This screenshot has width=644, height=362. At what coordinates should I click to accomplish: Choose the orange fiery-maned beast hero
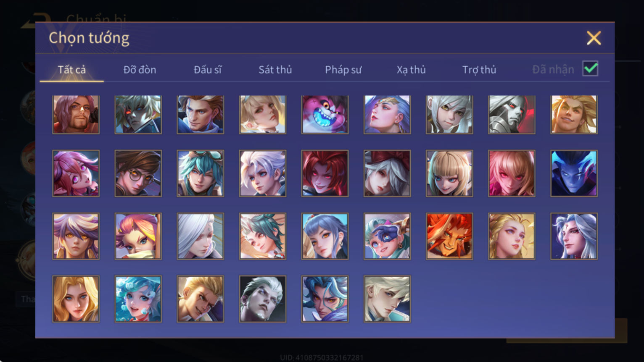pos(449,236)
